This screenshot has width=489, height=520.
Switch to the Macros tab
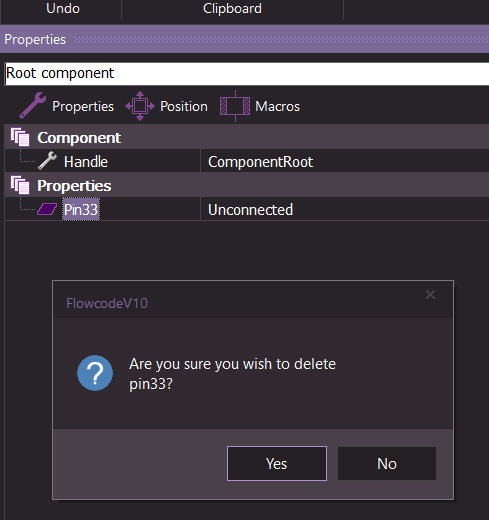pos(277,106)
